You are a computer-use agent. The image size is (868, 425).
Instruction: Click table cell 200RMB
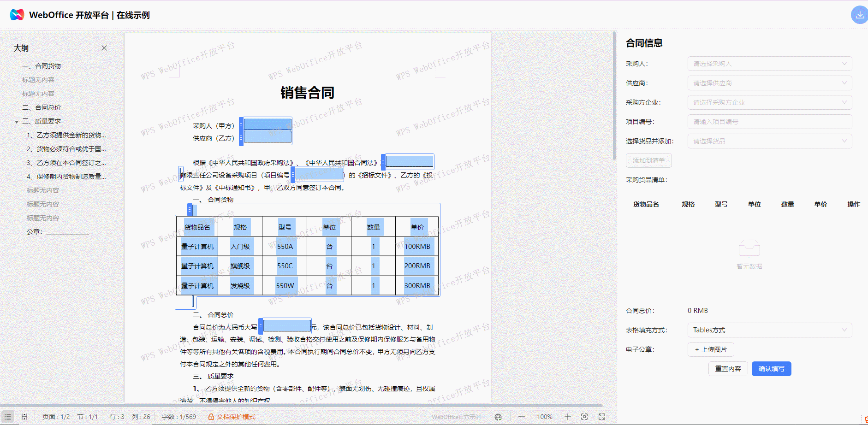417,266
